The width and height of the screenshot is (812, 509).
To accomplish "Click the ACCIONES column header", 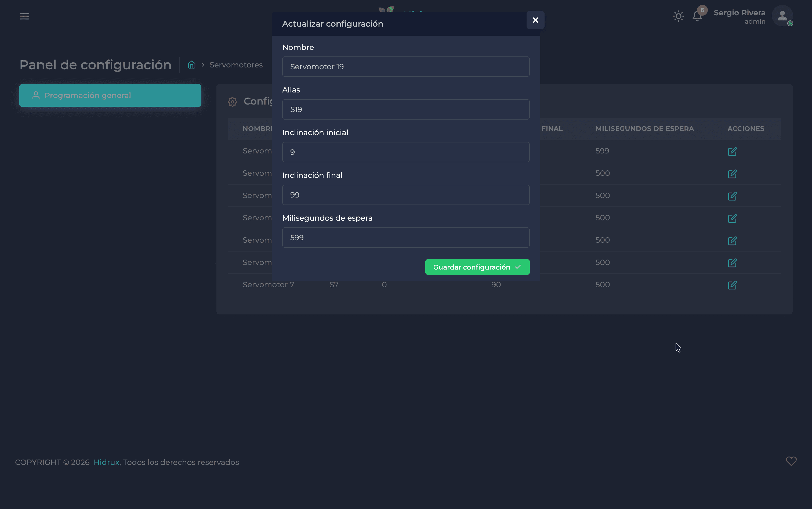I will point(745,129).
